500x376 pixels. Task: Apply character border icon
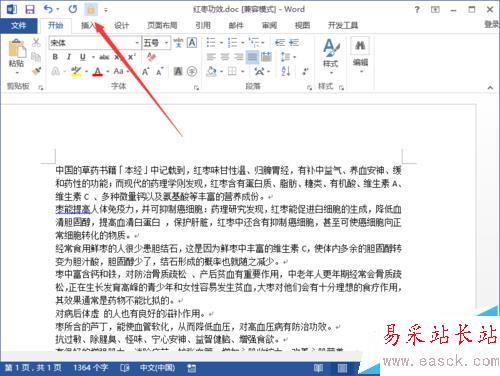[x=192, y=43]
